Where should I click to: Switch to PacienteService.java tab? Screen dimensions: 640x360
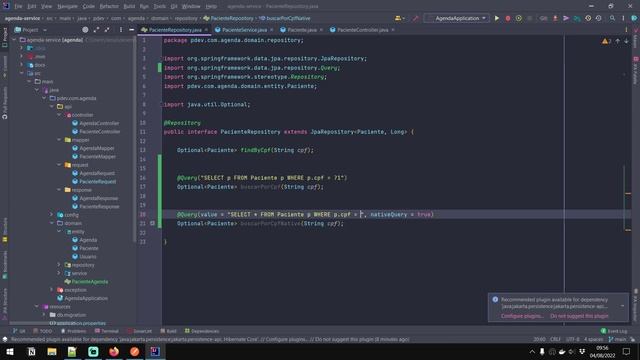coord(244,30)
